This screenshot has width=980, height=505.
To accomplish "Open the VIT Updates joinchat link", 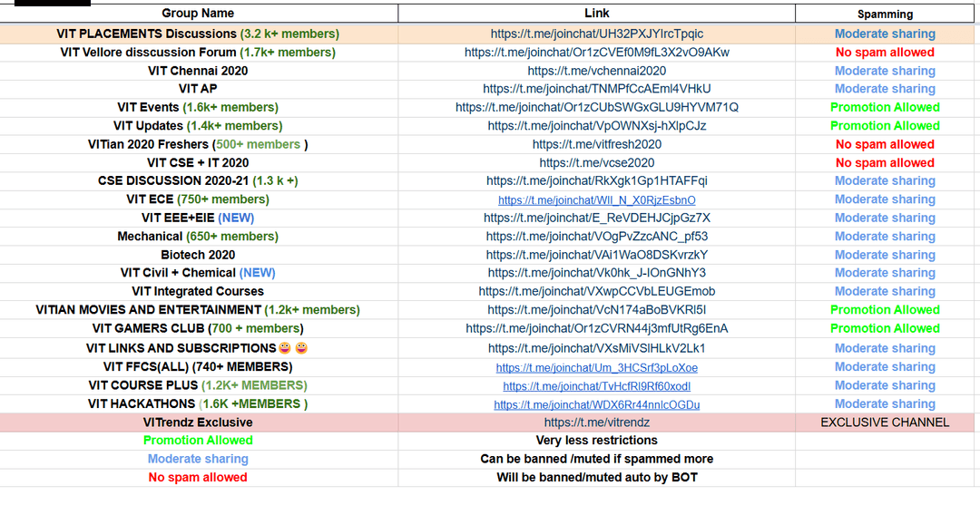I will pos(597,125).
